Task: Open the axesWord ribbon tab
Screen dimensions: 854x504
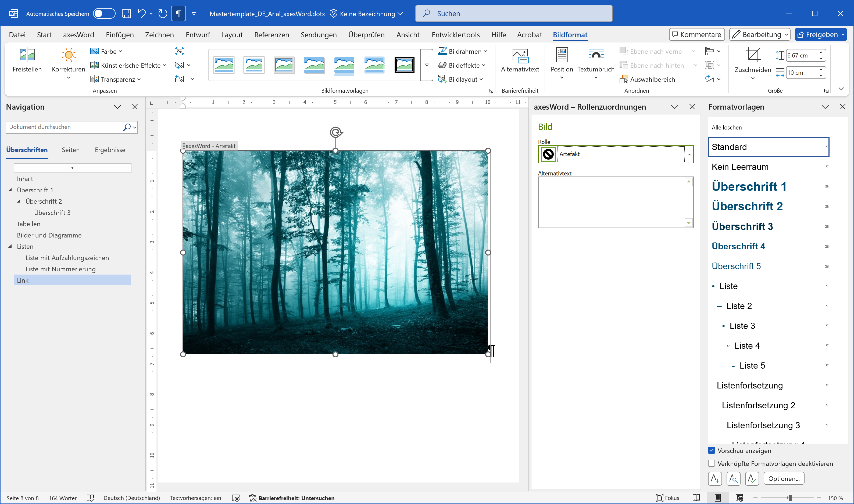Action: coord(78,35)
